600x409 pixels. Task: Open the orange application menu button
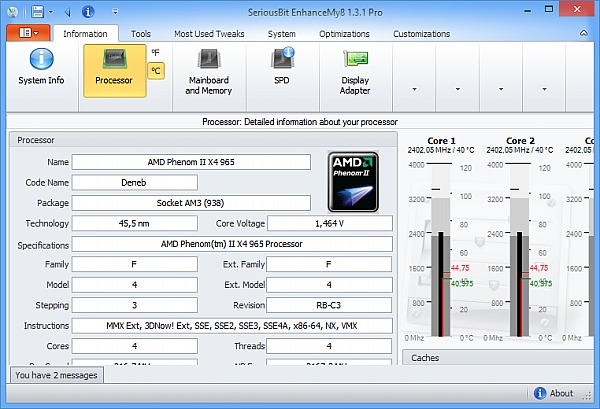(x=26, y=33)
